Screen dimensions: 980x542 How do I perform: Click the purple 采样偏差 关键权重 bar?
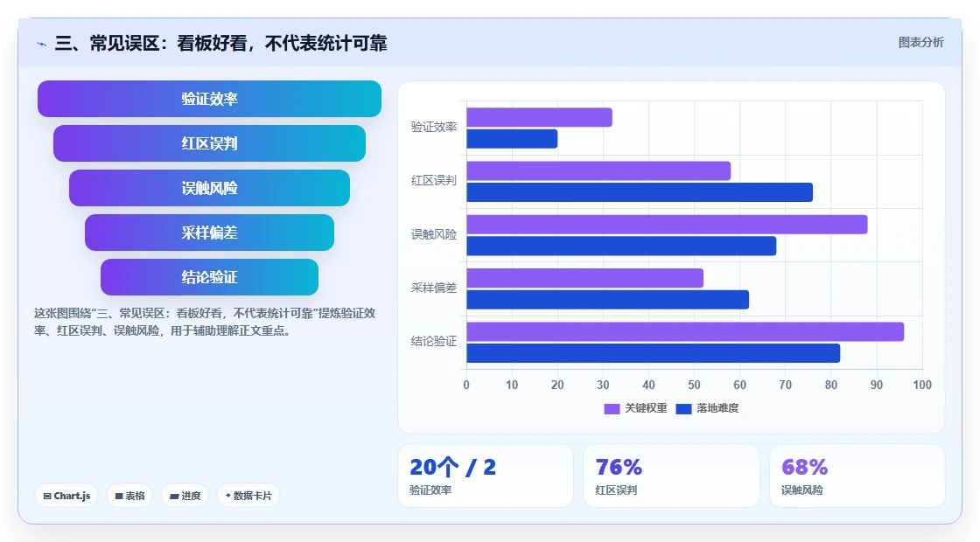click(585, 278)
